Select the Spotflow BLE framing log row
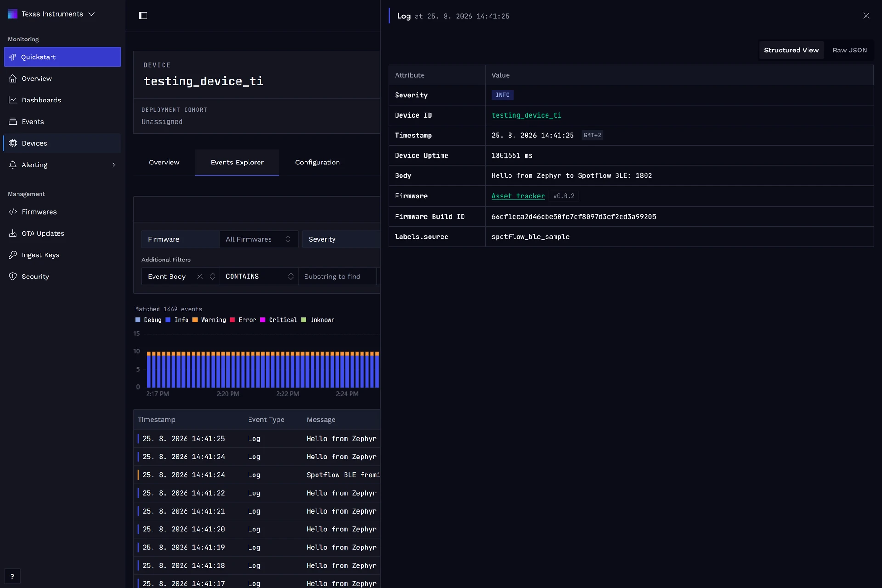The image size is (882, 588). tap(257, 475)
